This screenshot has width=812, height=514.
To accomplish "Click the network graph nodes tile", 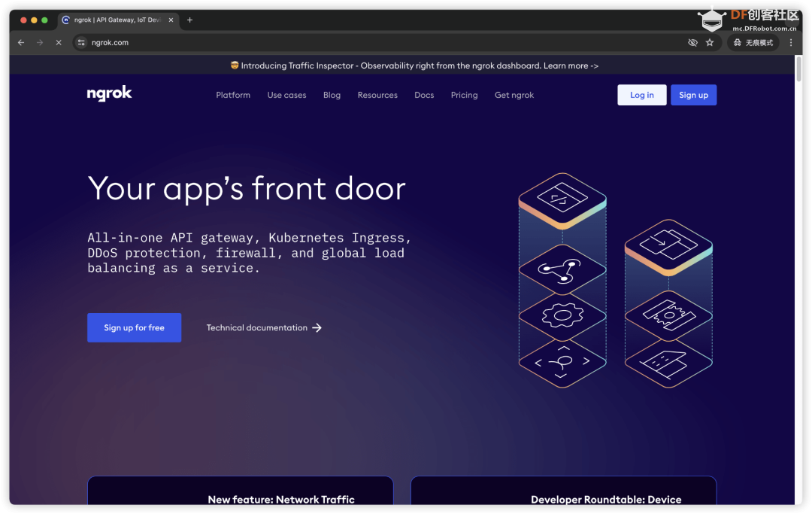I will tap(562, 270).
